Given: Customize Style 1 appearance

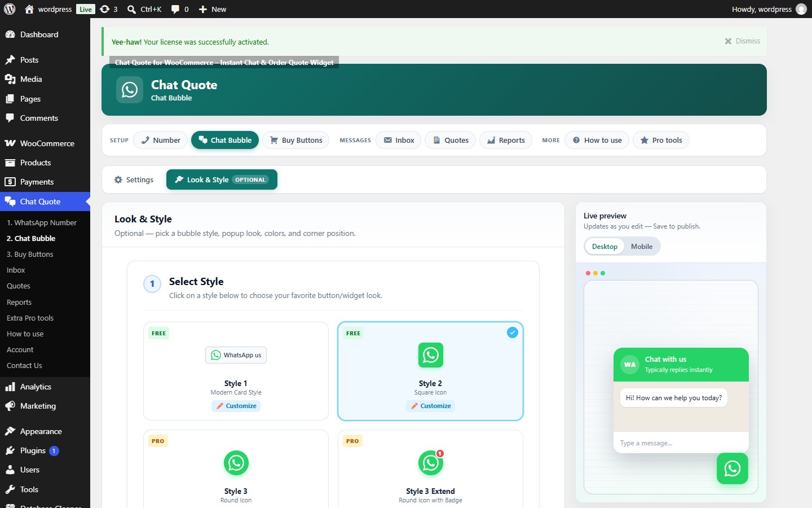Looking at the screenshot, I should tap(236, 406).
